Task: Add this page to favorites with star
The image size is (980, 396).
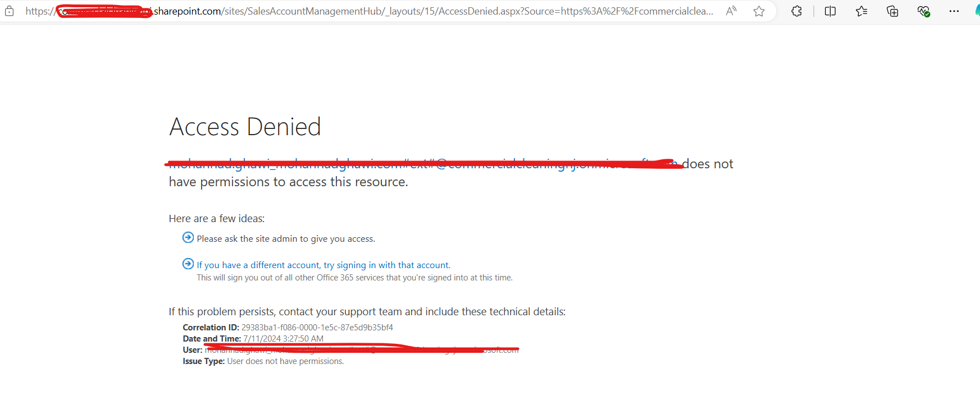Action: [759, 11]
